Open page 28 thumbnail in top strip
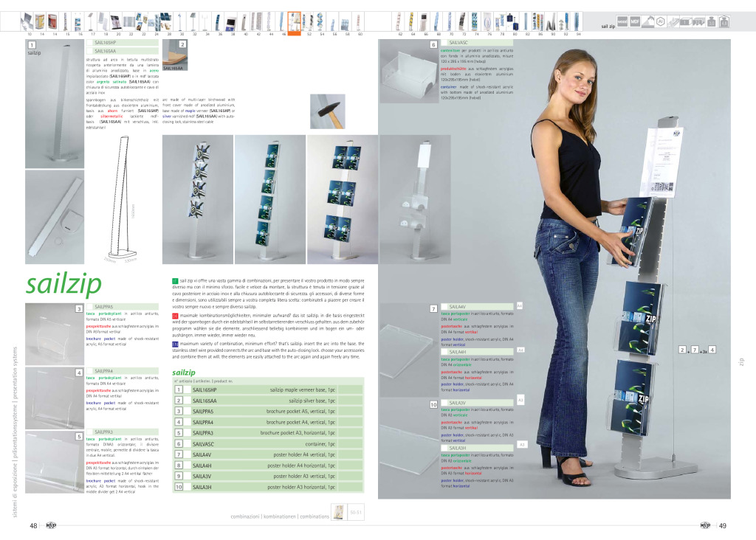Image resolution: width=756 pixels, height=540 pixels. [x=166, y=21]
